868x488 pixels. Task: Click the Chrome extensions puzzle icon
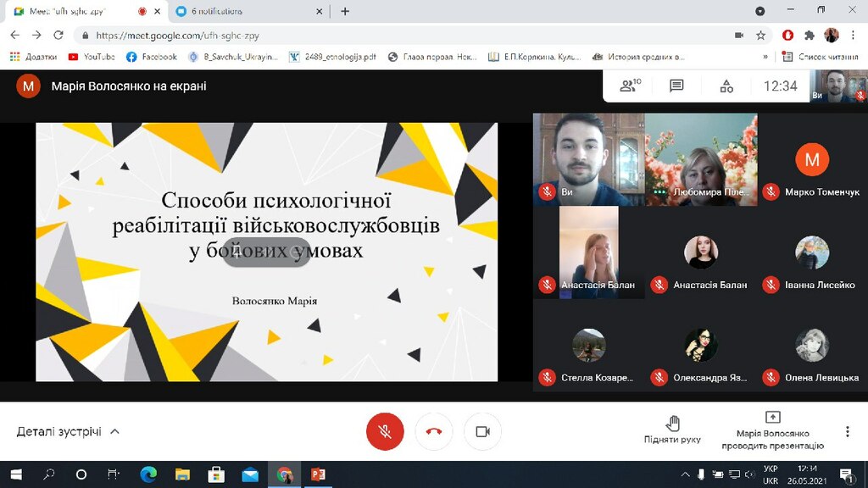click(x=810, y=36)
